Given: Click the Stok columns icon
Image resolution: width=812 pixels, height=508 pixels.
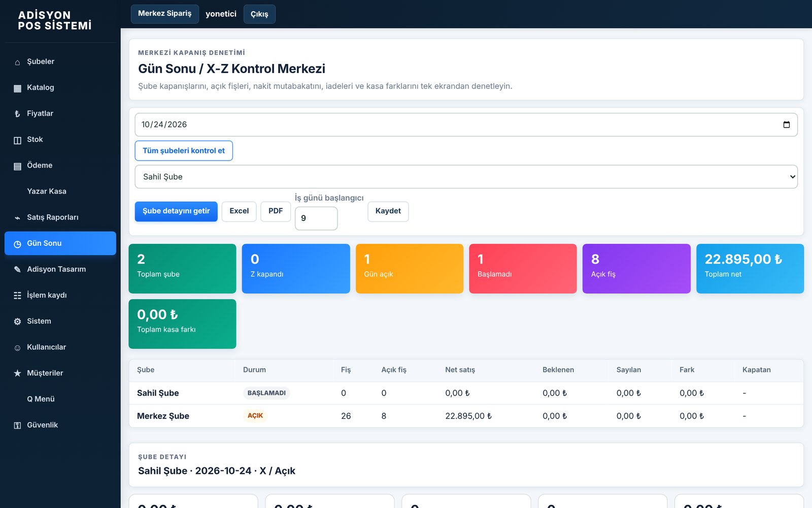Looking at the screenshot, I should [x=17, y=140].
